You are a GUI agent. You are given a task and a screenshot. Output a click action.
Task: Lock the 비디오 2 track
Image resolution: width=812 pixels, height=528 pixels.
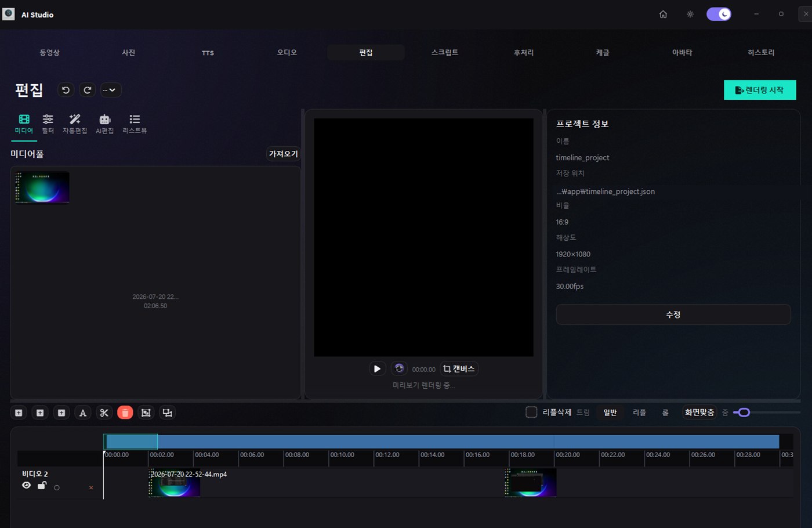pyautogui.click(x=42, y=486)
